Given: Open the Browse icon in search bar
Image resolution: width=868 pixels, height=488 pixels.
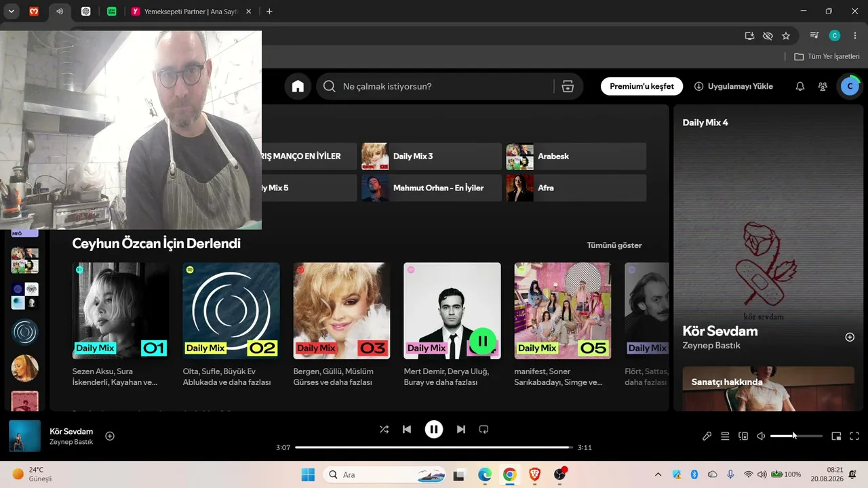Looking at the screenshot, I should point(568,86).
